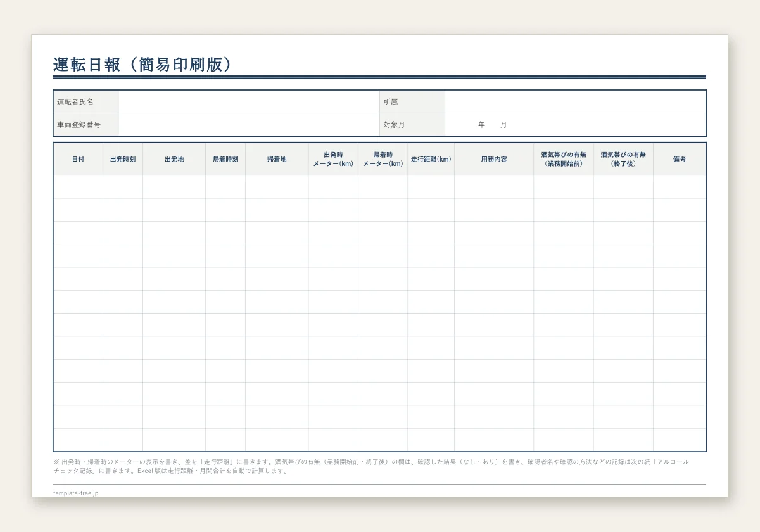Click the 酒気帯びの有無（終了後）header

click(624, 160)
